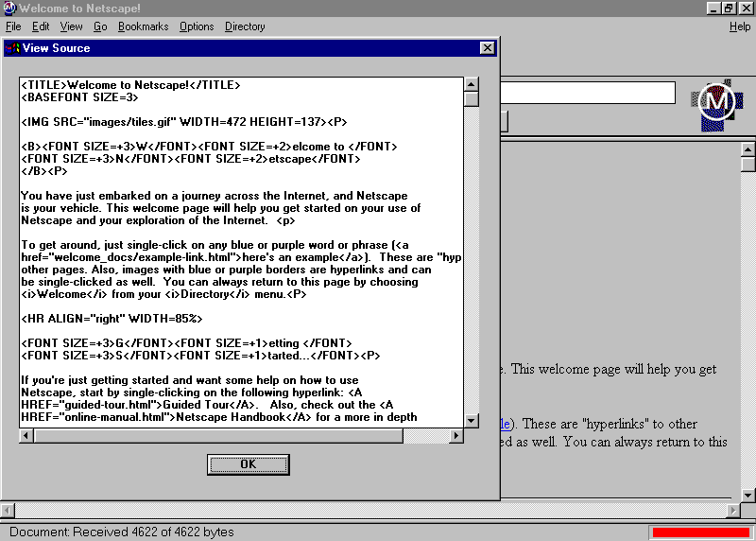Open the View menu

pyautogui.click(x=71, y=26)
